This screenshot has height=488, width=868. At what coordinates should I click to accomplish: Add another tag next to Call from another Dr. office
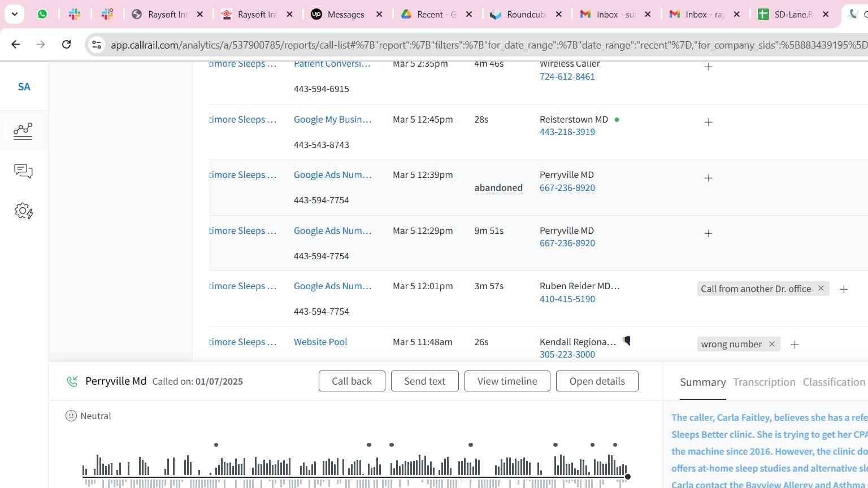[x=844, y=289]
